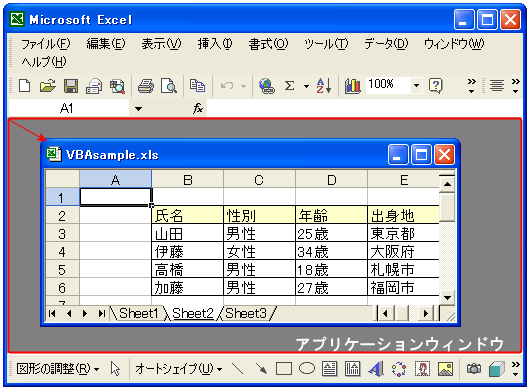
Task: Open the ヘルプ(H) menu
Action: pos(44,61)
